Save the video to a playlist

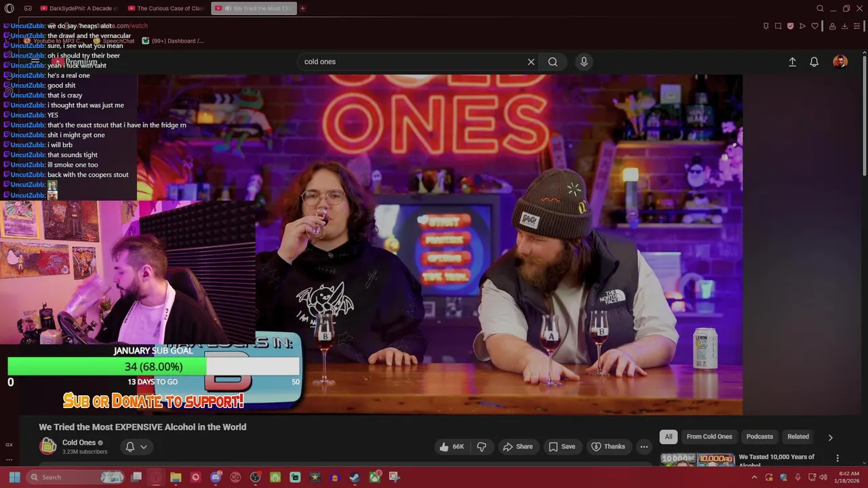[x=561, y=447]
